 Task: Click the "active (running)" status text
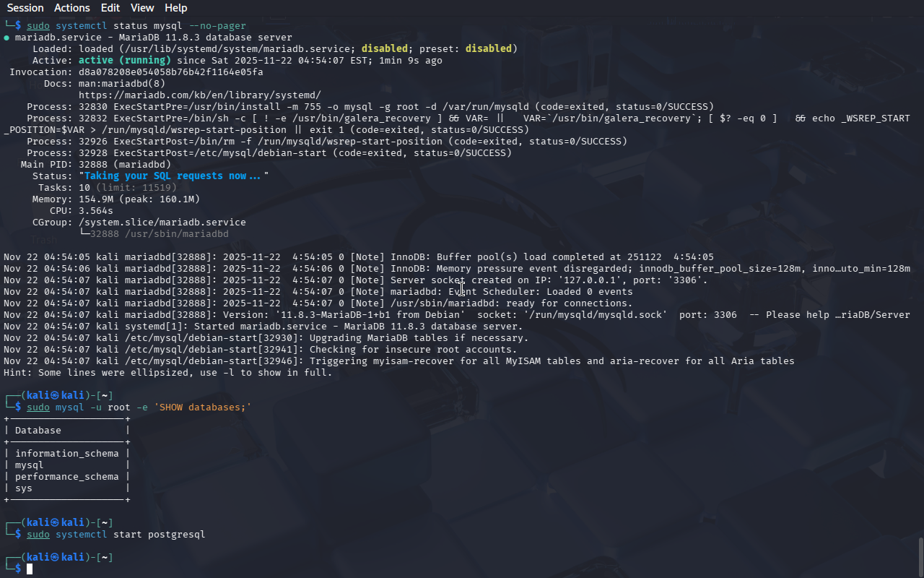124,61
